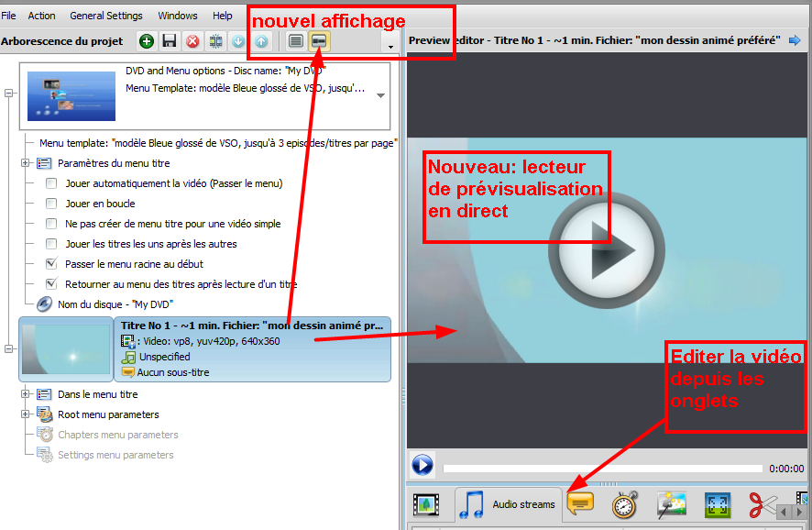Move title up with blue arrow

coord(261,41)
